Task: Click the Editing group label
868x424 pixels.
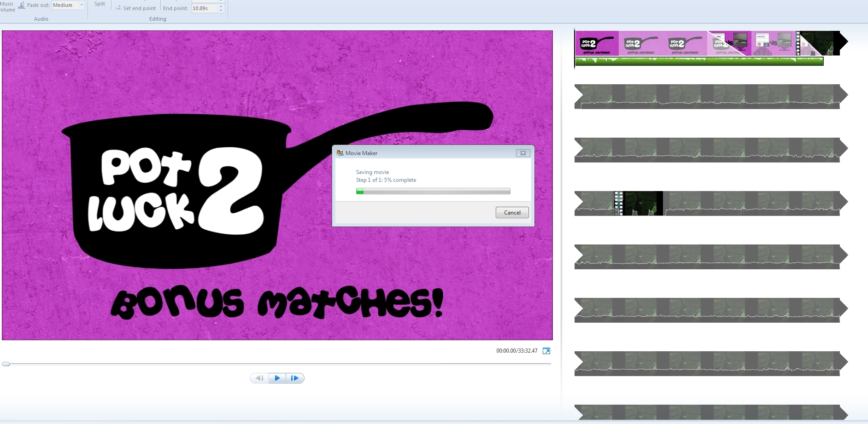Action: (x=158, y=19)
